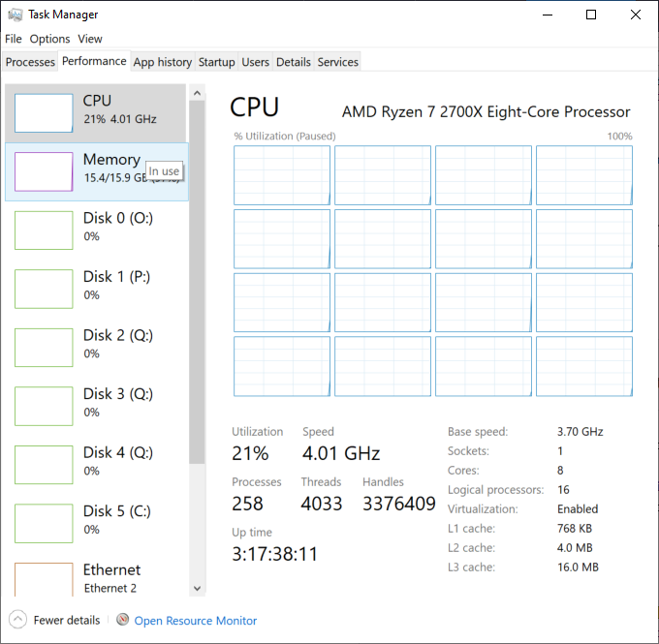Click the sidebar scroll down arrow
Screen dimensions: 659x644
coord(198,588)
